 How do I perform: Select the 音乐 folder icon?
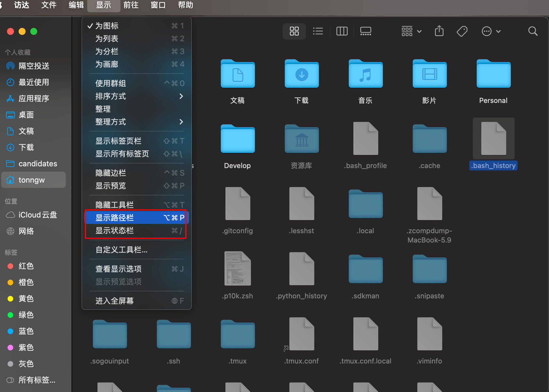click(x=366, y=74)
